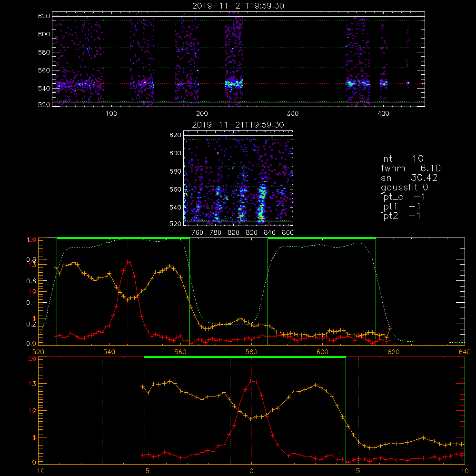Click x-axis label 860 of the small spectrogram
The image size is (476, 476).
(x=288, y=233)
